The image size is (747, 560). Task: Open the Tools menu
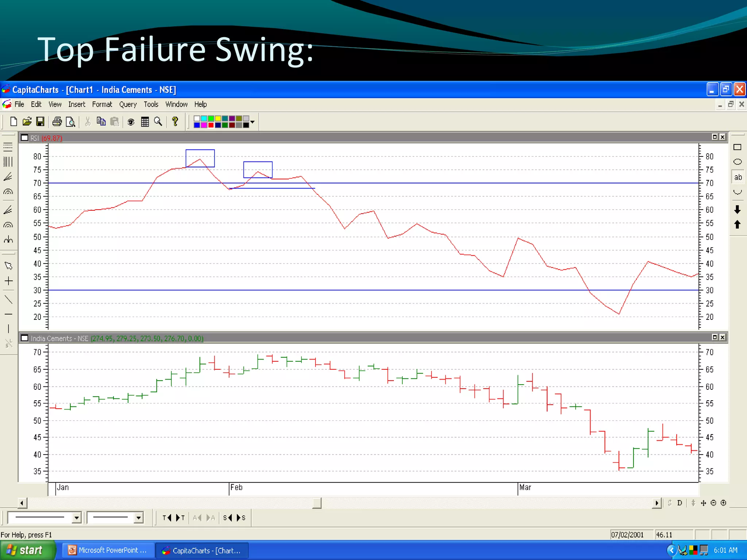pyautogui.click(x=151, y=104)
